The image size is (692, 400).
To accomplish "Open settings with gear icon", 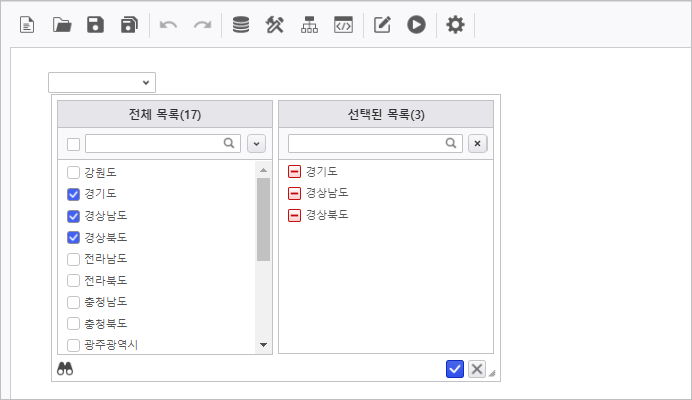I will [x=455, y=25].
